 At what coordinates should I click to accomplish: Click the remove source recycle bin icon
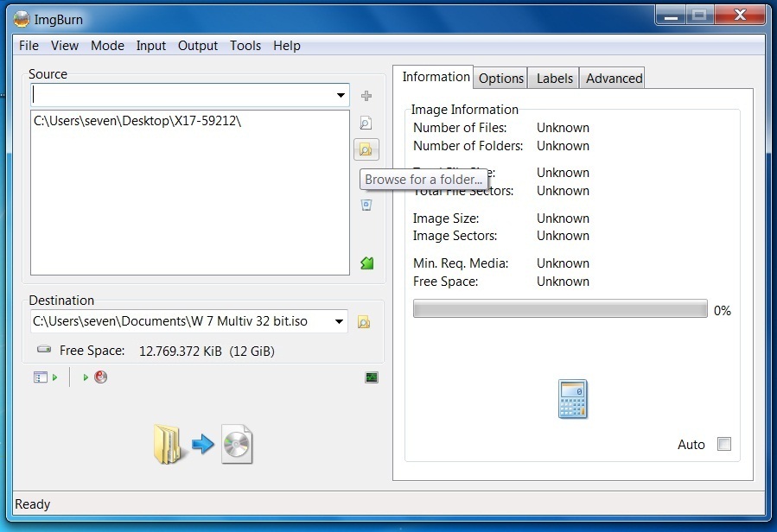[x=366, y=205]
